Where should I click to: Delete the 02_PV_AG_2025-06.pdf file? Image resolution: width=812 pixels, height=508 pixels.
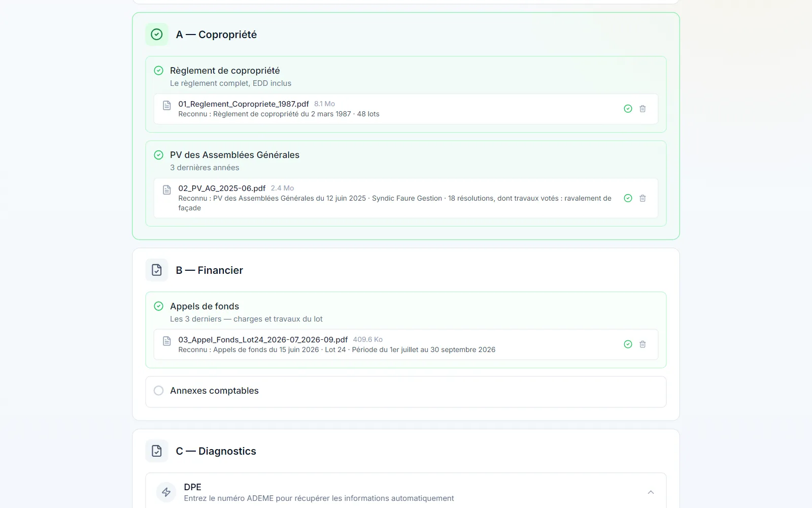(642, 198)
